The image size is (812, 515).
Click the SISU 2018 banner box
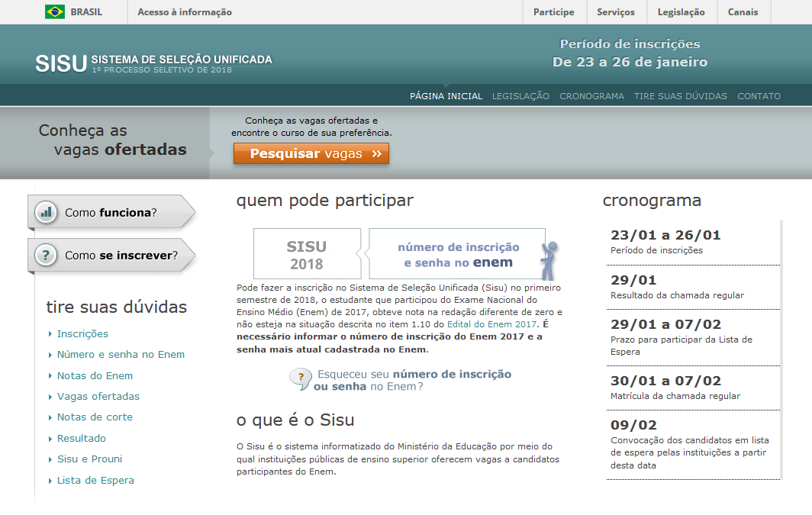[307, 254]
